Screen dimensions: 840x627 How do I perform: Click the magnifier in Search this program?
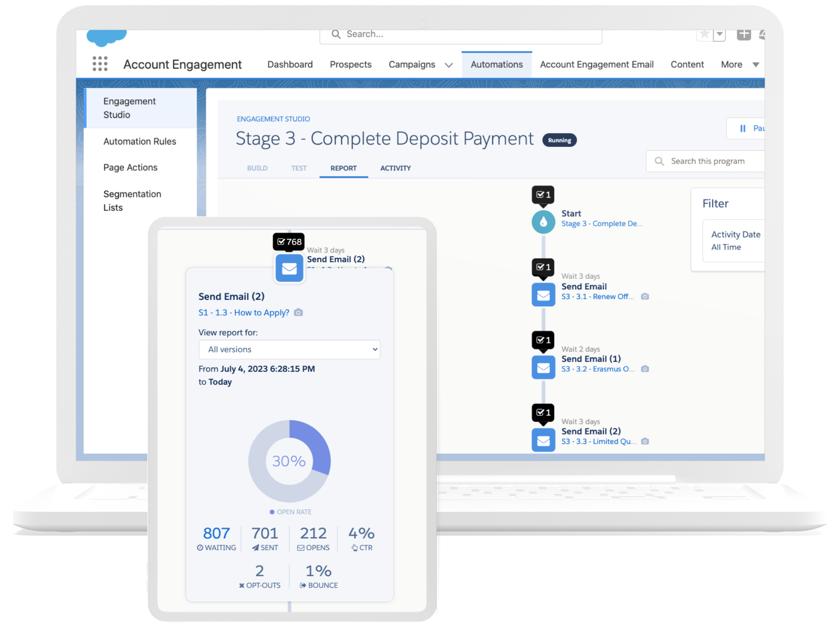point(659,161)
